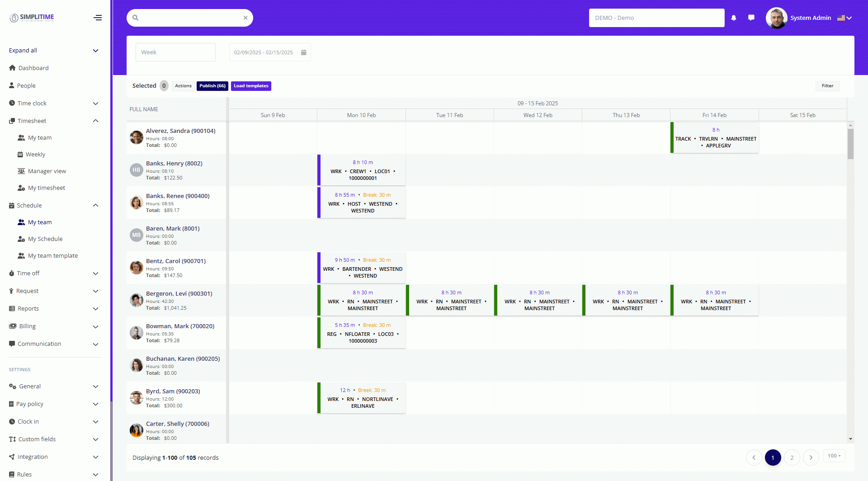Screen dimensions: 868x481
Task: Open calendar icon for date range
Action: (304, 52)
